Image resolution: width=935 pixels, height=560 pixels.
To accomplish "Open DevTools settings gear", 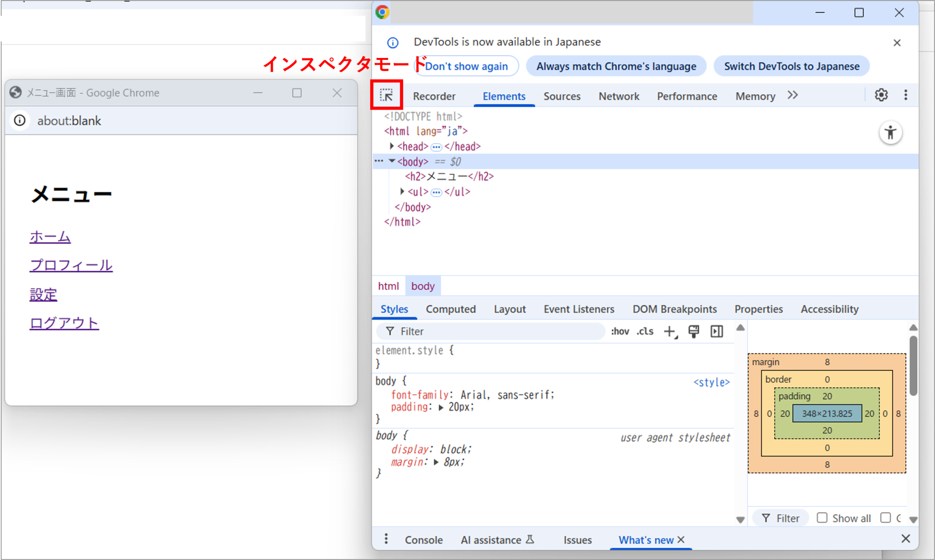I will point(881,95).
